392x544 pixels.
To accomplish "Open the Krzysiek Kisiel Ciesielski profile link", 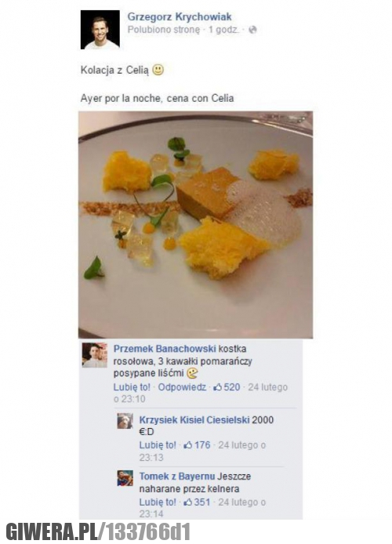I will (194, 420).
